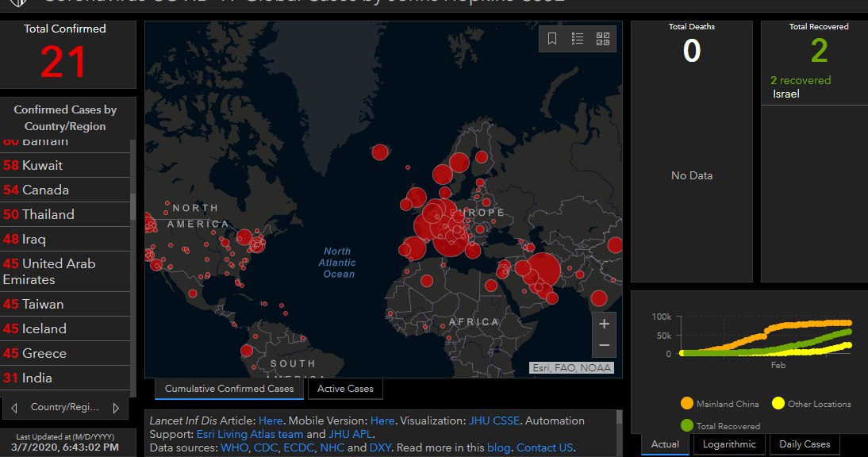Go to next page of Country/Region list
This screenshot has height=457, width=868.
116,408
